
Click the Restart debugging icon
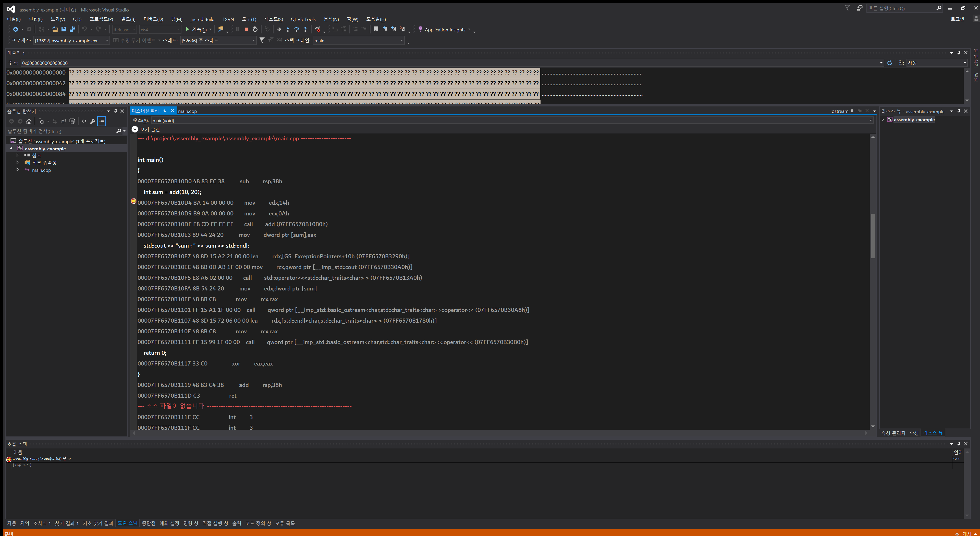tap(255, 29)
